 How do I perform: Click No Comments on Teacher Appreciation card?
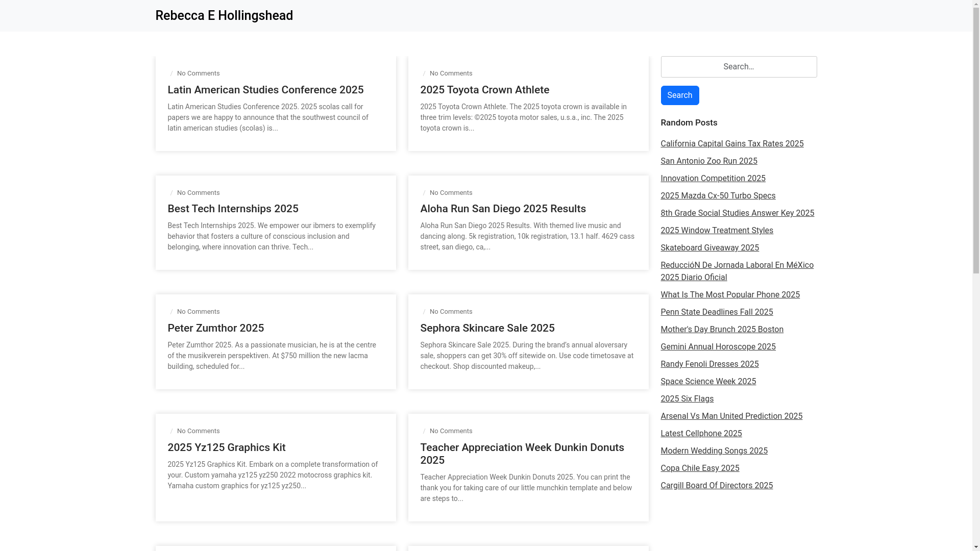click(x=451, y=431)
